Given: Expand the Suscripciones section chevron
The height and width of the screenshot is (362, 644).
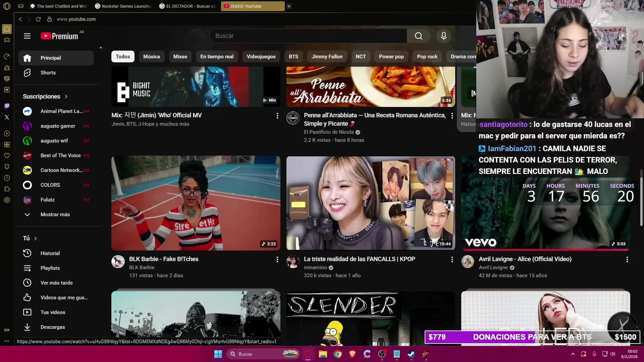Looking at the screenshot, I should point(66,97).
